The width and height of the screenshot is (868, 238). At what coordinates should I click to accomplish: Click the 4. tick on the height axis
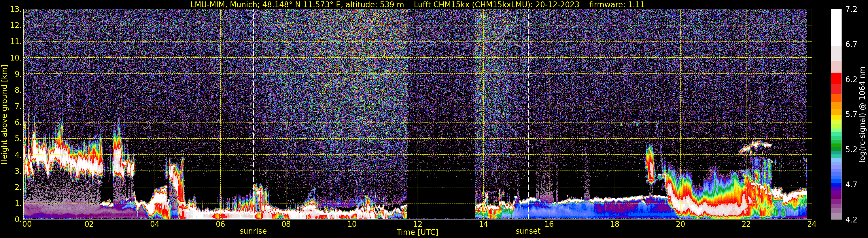(x=18, y=155)
